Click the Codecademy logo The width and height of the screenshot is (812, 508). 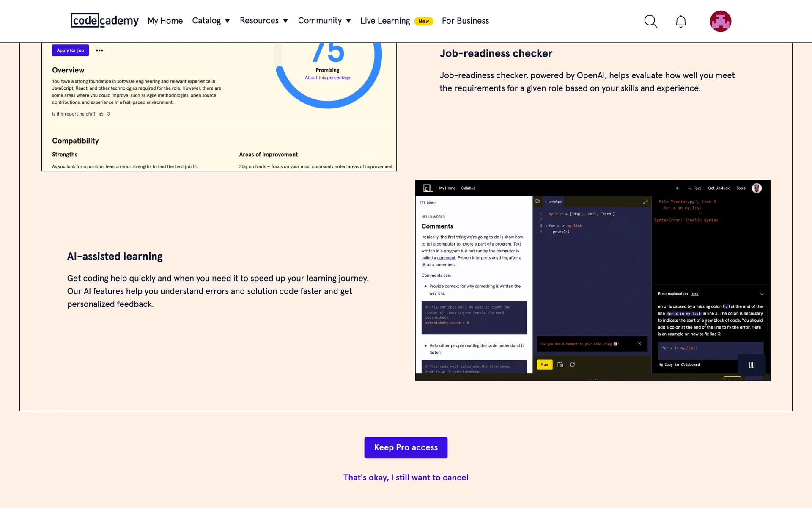tap(104, 20)
